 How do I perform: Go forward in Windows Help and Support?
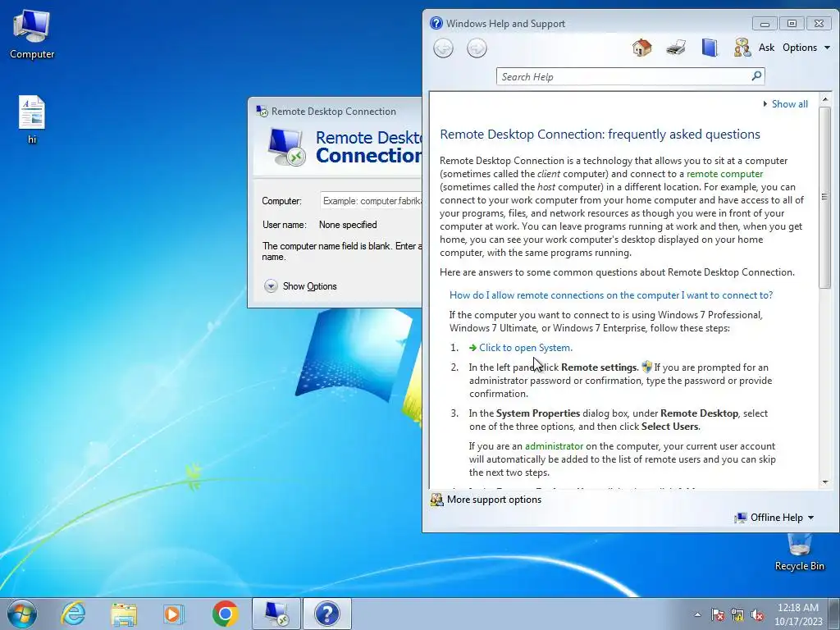coord(477,48)
